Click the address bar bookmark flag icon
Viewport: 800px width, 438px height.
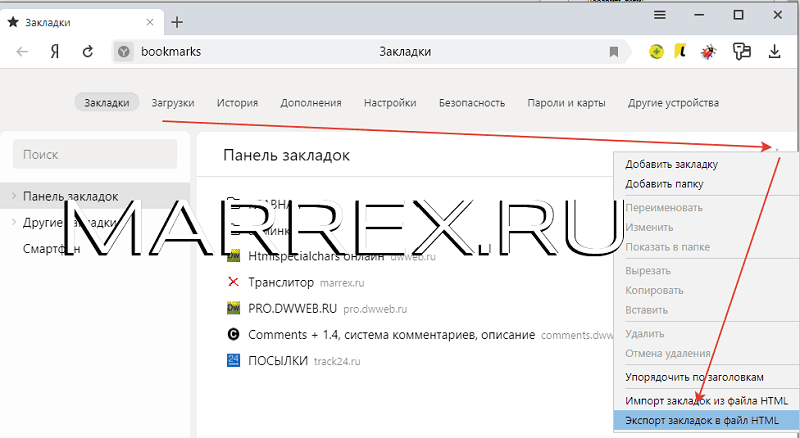coord(614,52)
